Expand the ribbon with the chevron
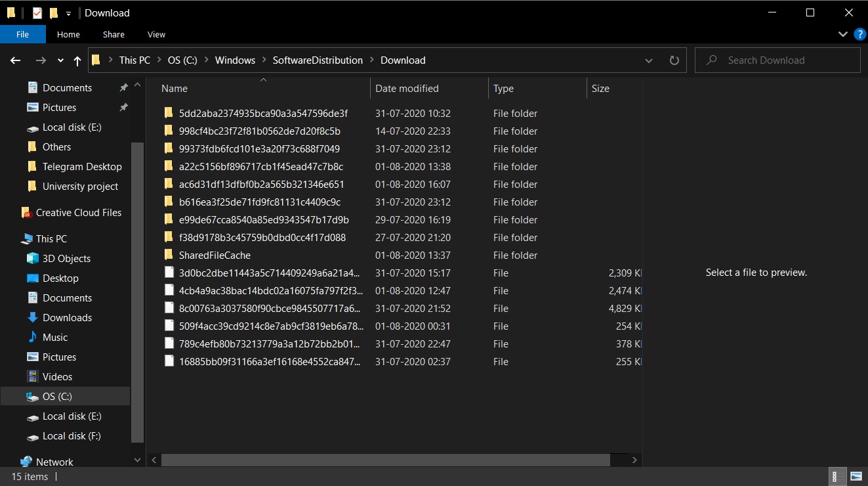The width and height of the screenshot is (868, 486). click(x=843, y=34)
